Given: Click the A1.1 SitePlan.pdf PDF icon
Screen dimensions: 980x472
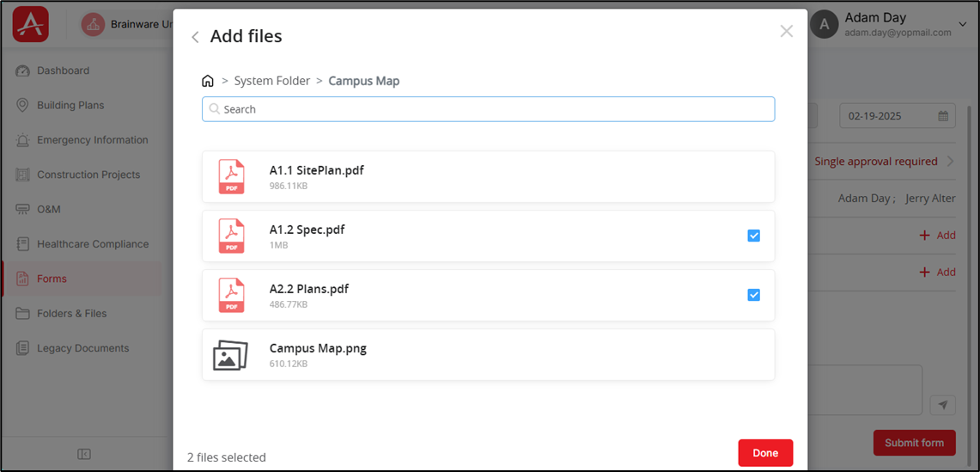Looking at the screenshot, I should (x=231, y=177).
